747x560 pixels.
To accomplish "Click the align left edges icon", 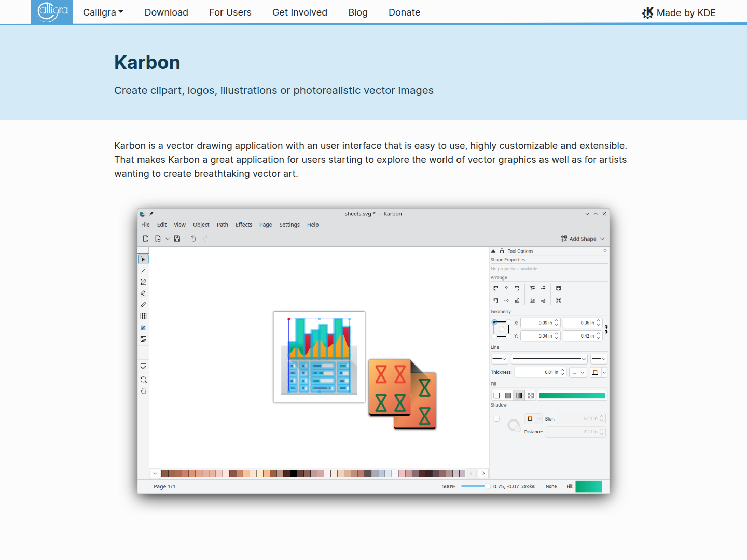I will [x=496, y=288].
